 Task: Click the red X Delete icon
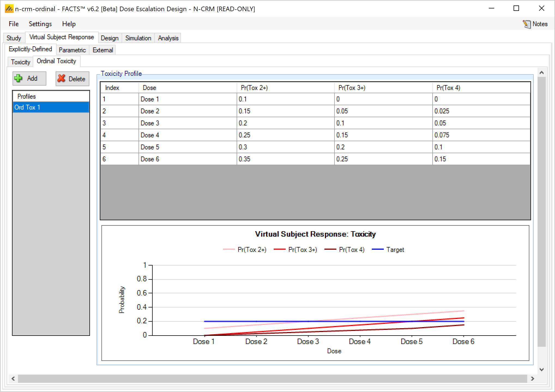61,79
